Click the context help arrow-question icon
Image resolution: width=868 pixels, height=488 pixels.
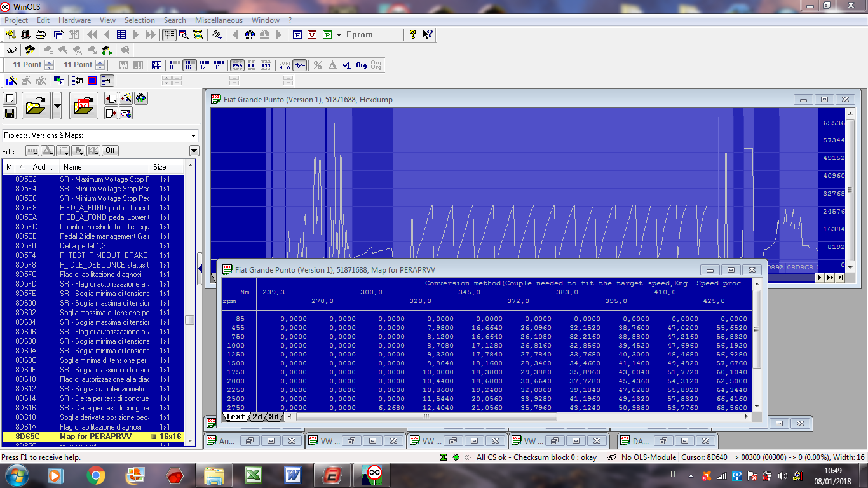tap(428, 35)
